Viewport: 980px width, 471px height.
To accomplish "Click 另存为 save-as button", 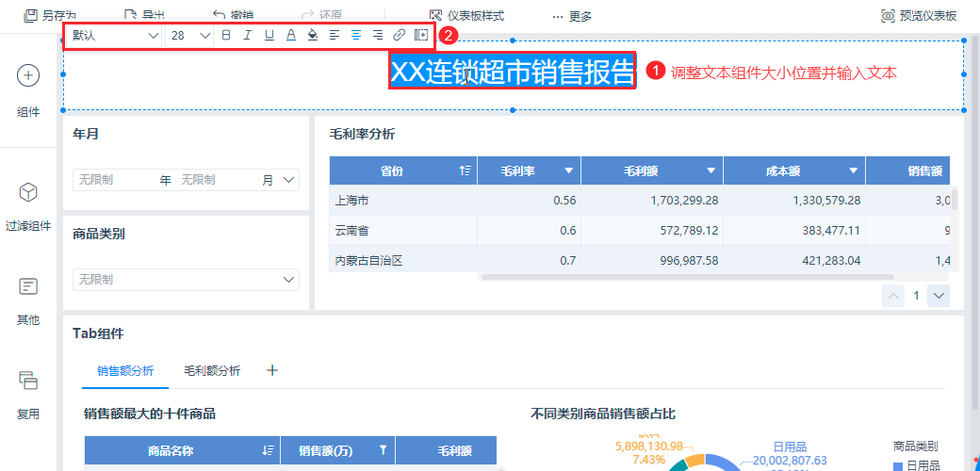I will click(x=49, y=16).
